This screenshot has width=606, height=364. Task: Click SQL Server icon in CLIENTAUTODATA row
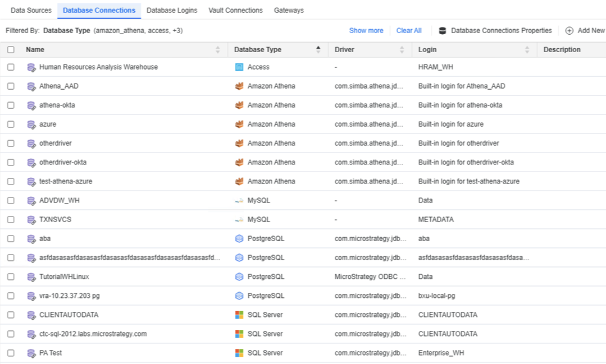click(239, 315)
